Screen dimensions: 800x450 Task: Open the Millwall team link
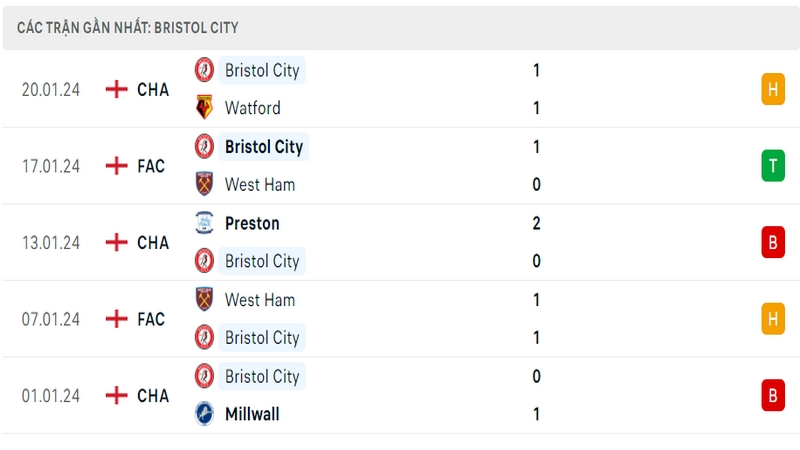click(x=252, y=414)
